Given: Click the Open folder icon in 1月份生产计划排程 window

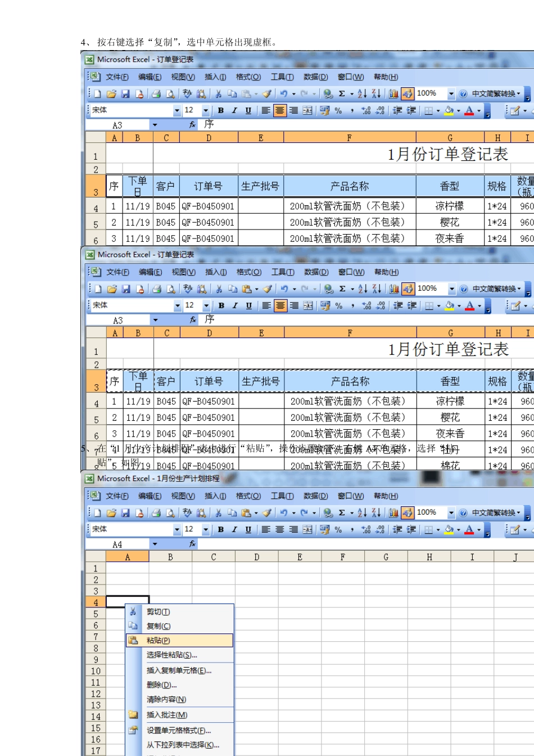Looking at the screenshot, I should (x=111, y=512).
